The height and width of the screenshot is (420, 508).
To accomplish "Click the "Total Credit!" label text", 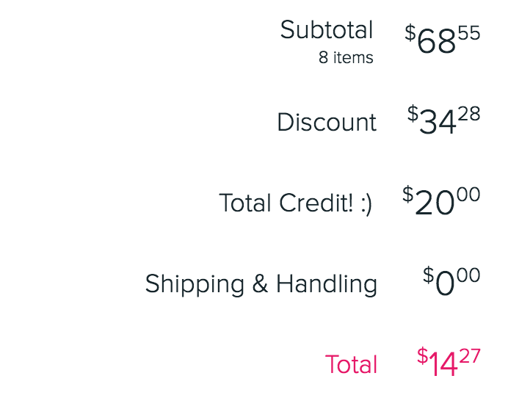I will coord(286,203).
